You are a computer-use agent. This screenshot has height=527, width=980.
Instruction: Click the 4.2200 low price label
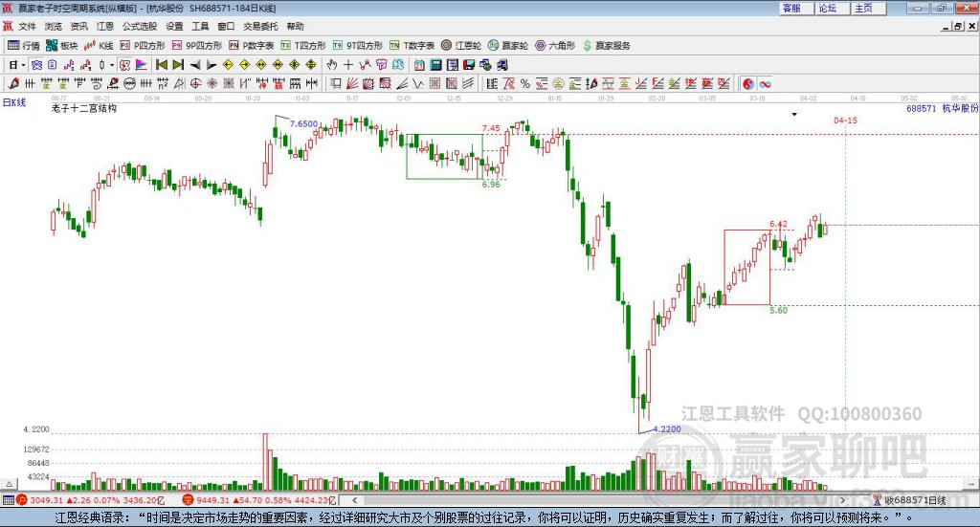667,429
